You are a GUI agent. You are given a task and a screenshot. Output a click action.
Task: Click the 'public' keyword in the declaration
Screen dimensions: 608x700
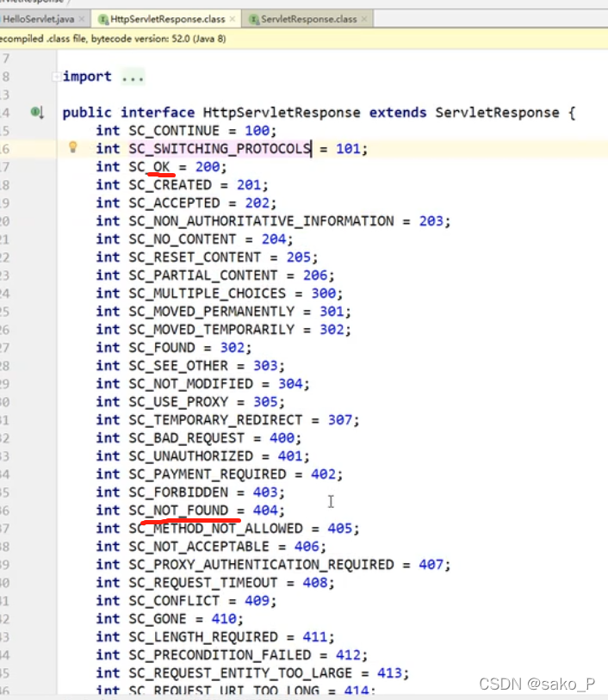pos(87,113)
